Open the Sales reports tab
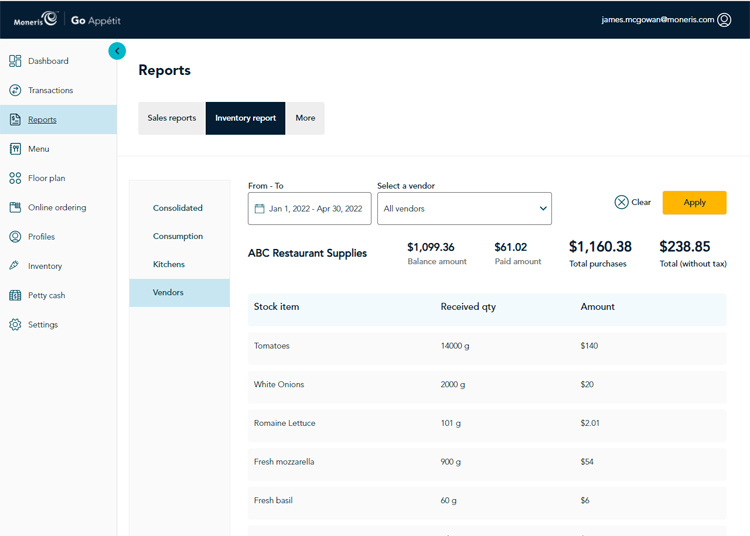This screenshot has width=750, height=536. pyautogui.click(x=172, y=118)
